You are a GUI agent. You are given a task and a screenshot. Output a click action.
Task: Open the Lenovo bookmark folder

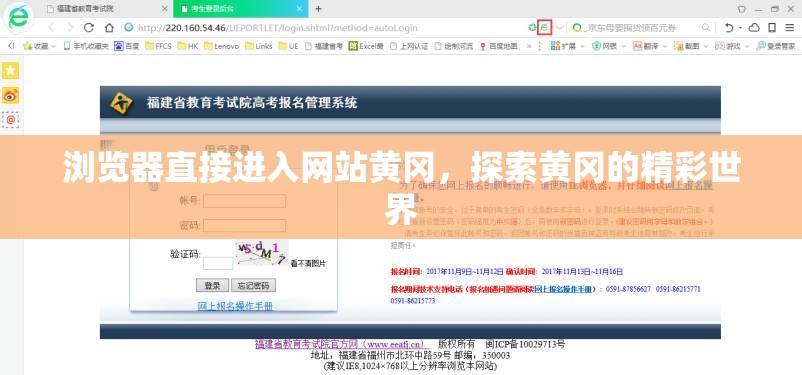(221, 46)
